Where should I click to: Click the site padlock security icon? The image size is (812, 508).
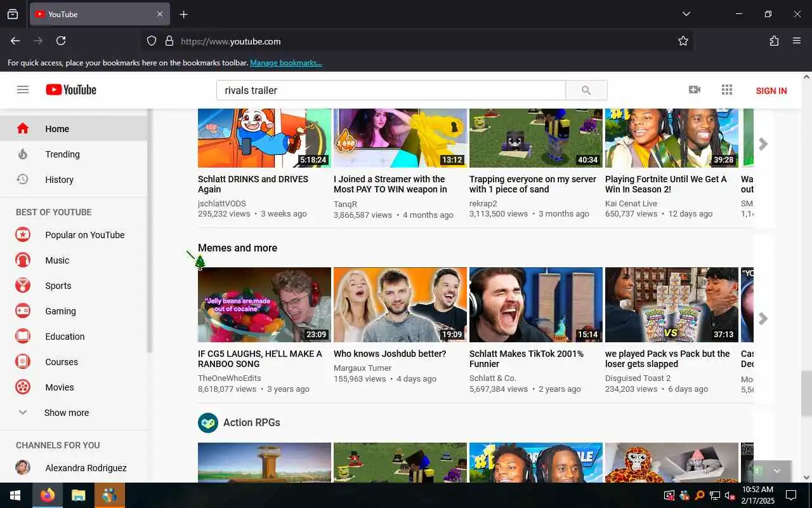click(x=169, y=41)
